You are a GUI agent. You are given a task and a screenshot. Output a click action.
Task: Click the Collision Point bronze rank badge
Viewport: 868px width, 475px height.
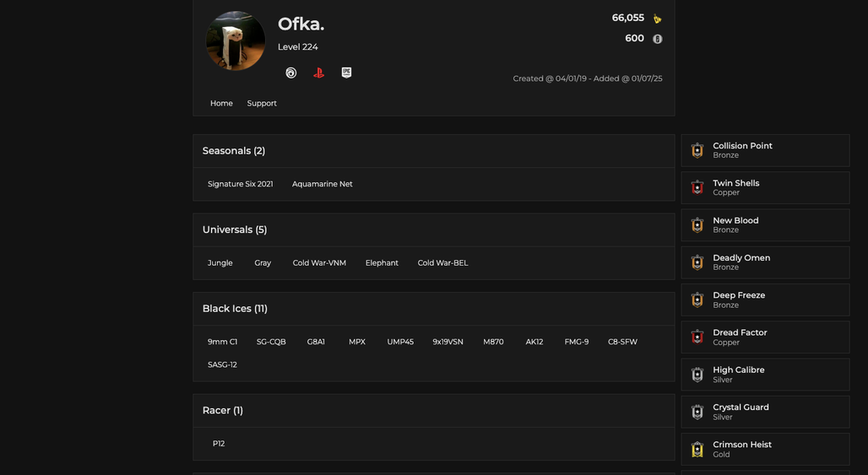[x=697, y=150]
